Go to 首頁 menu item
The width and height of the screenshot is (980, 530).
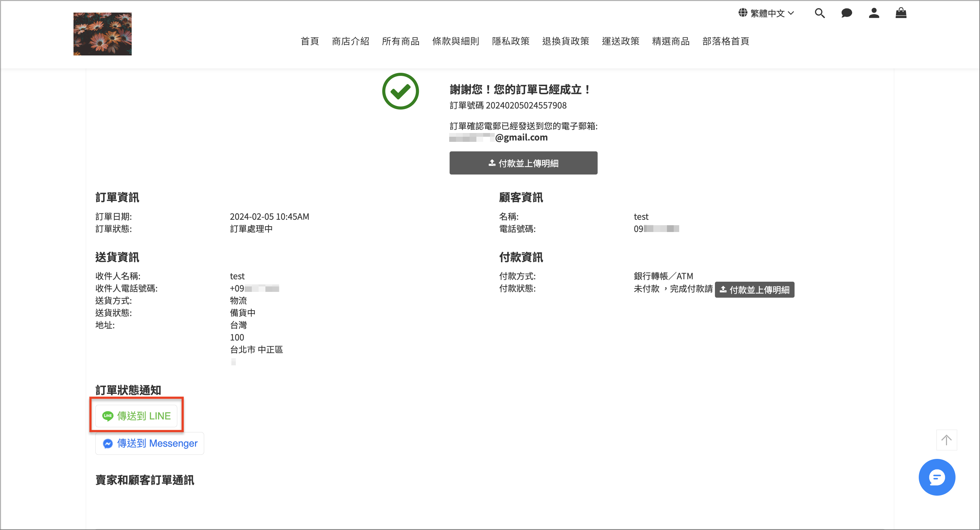tap(310, 41)
